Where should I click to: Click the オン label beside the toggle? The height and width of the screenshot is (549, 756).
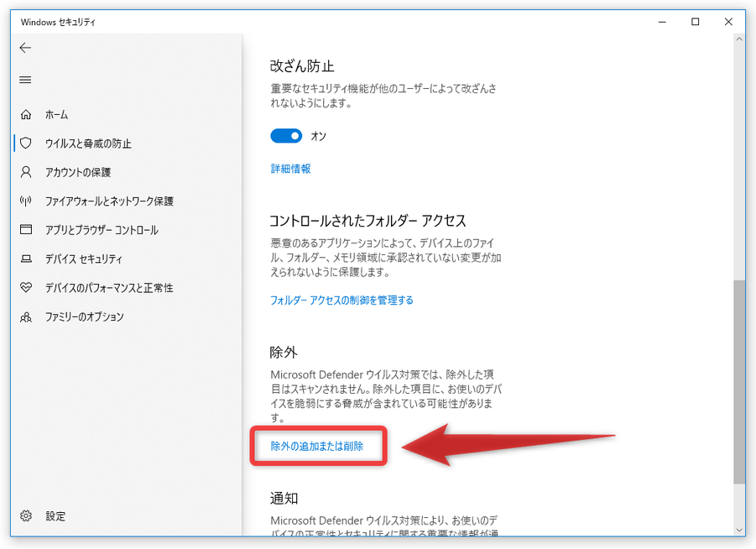[x=318, y=137]
